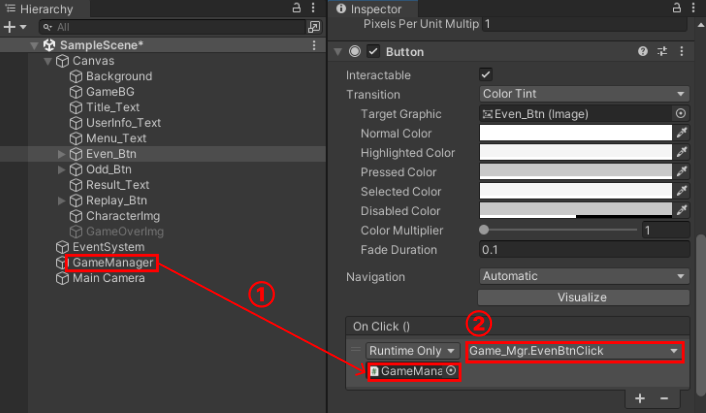The width and height of the screenshot is (706, 413).
Task: Use eyedropper for Highlighted Color
Action: point(682,152)
